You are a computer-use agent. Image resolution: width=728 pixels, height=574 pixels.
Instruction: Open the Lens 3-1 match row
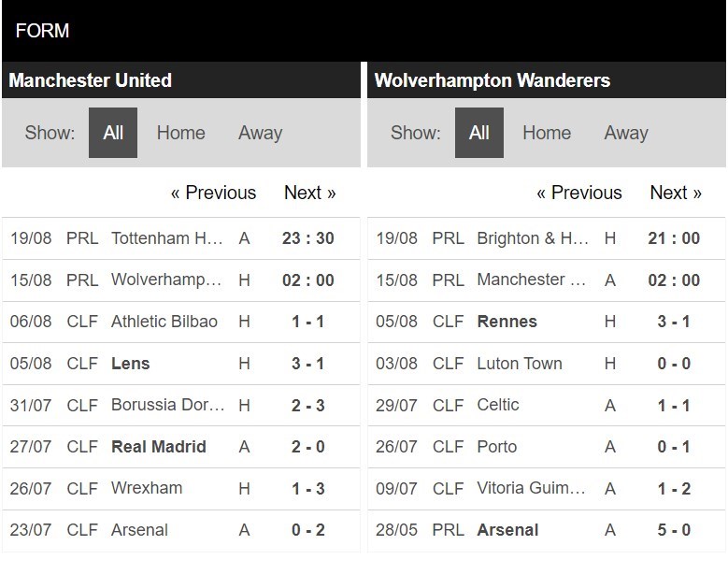point(181,363)
